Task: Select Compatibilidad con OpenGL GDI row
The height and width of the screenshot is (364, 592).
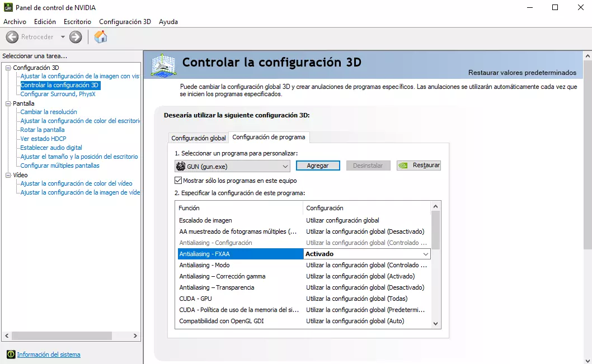Action: pyautogui.click(x=304, y=321)
